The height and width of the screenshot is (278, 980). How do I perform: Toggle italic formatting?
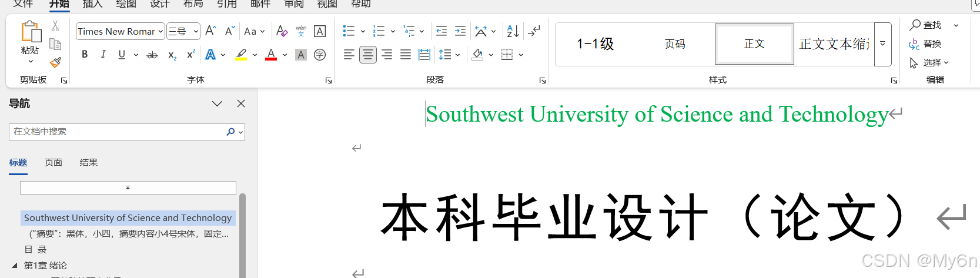pos(103,55)
